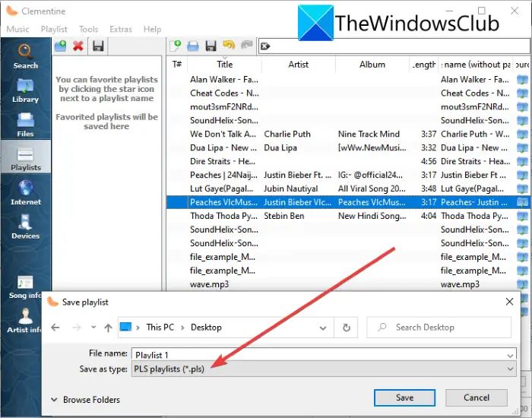Switch to Playlists sidebar tab
Image resolution: width=532 pixels, height=418 pixels.
click(x=25, y=158)
